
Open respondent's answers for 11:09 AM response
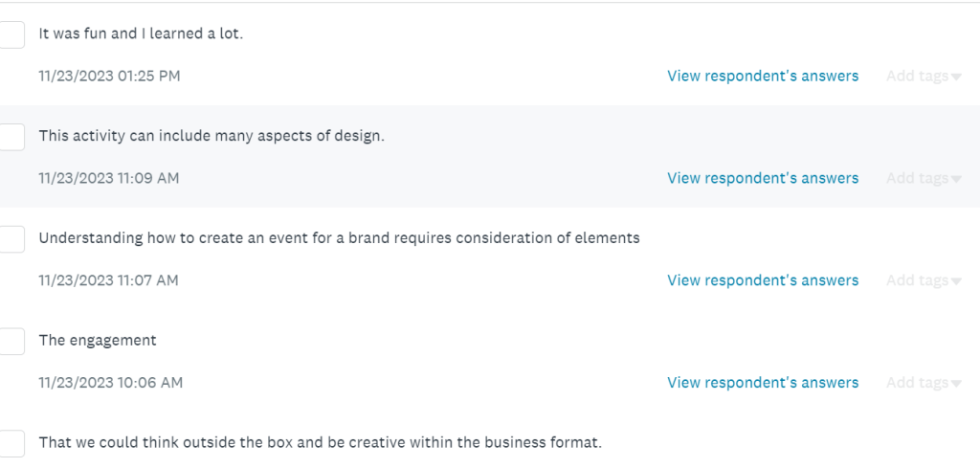point(763,178)
